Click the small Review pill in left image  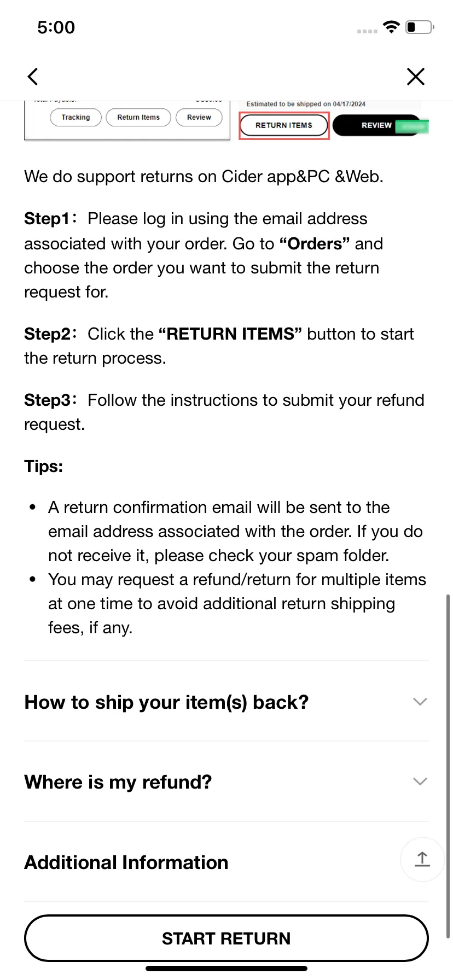point(199,118)
